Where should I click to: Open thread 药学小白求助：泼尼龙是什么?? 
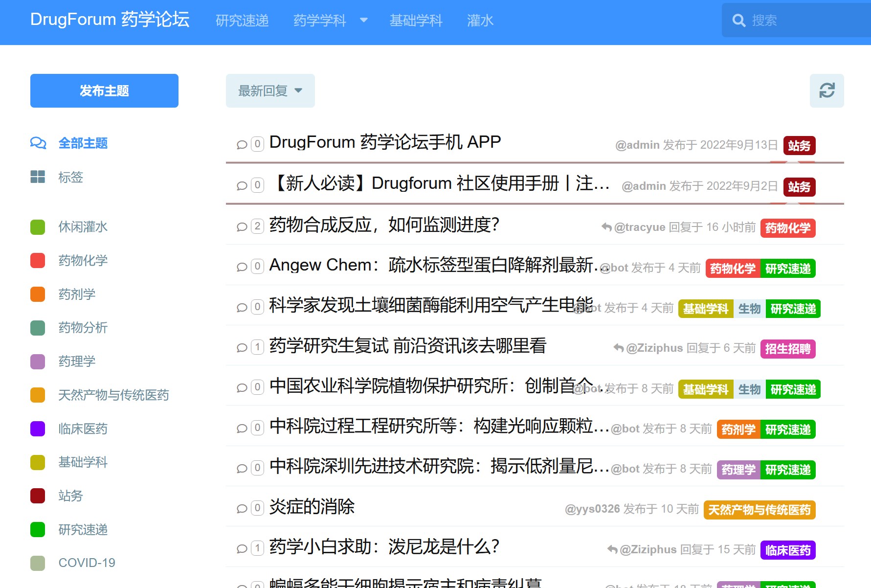(384, 546)
